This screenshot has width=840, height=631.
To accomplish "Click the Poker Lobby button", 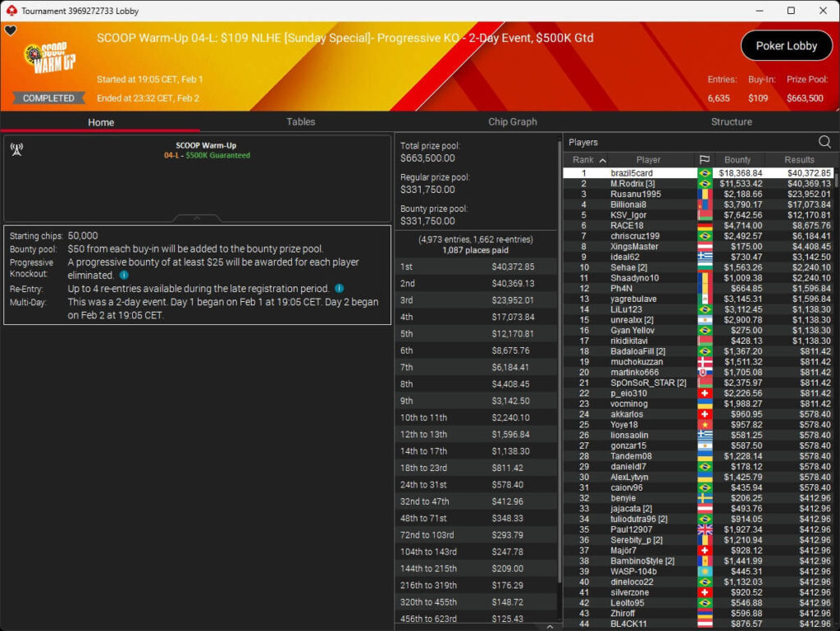I will coord(786,46).
